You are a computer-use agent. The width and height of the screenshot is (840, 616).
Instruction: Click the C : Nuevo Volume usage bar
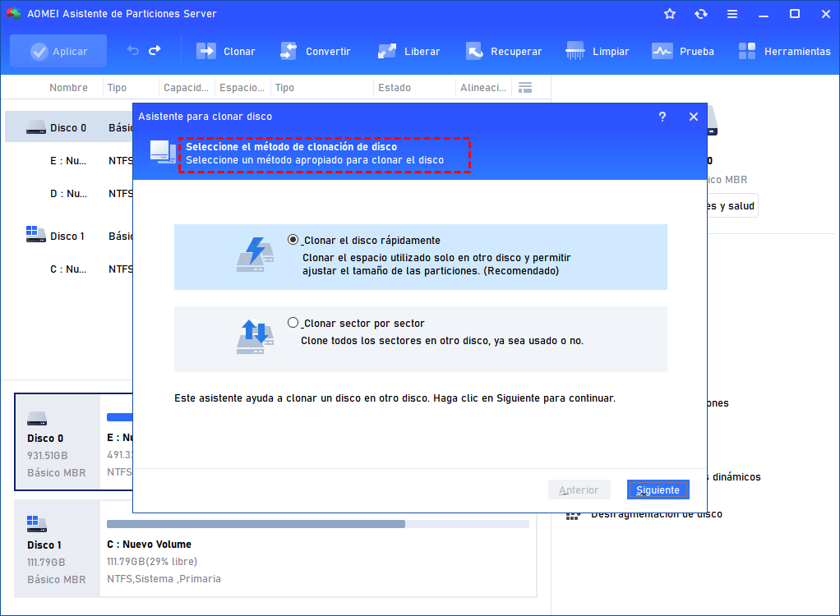pos(318,524)
